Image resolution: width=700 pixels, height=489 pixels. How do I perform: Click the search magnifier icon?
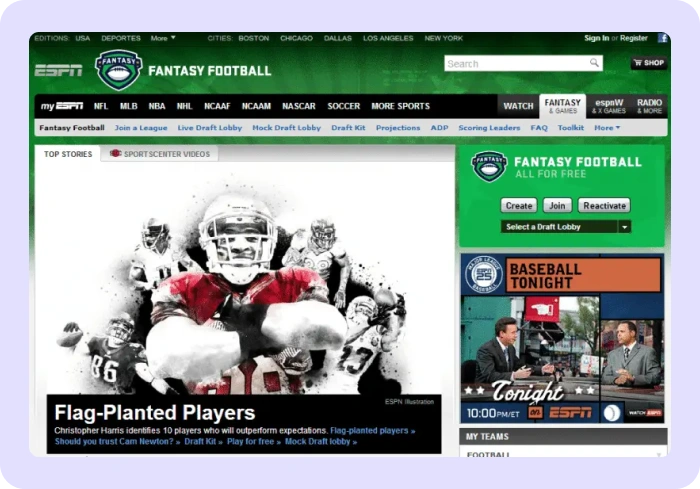pos(594,63)
